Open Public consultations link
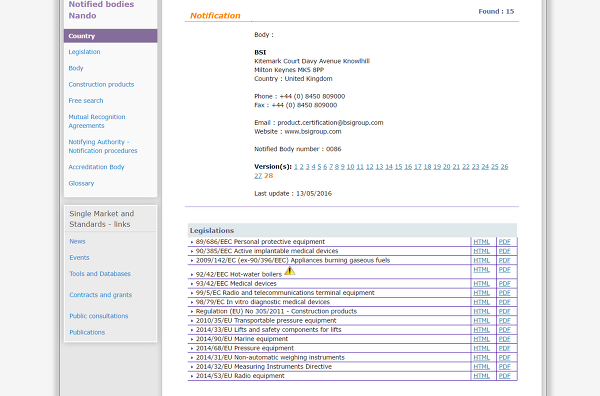This screenshot has width=600, height=396. pos(99,316)
